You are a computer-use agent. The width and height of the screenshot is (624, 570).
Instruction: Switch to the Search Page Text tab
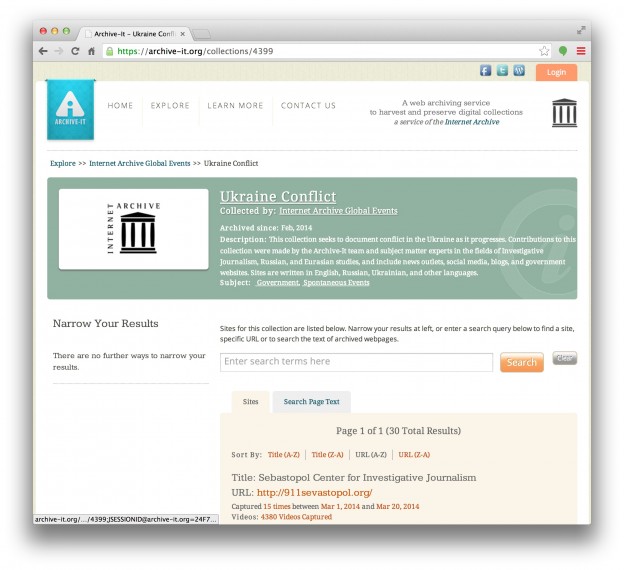point(312,402)
